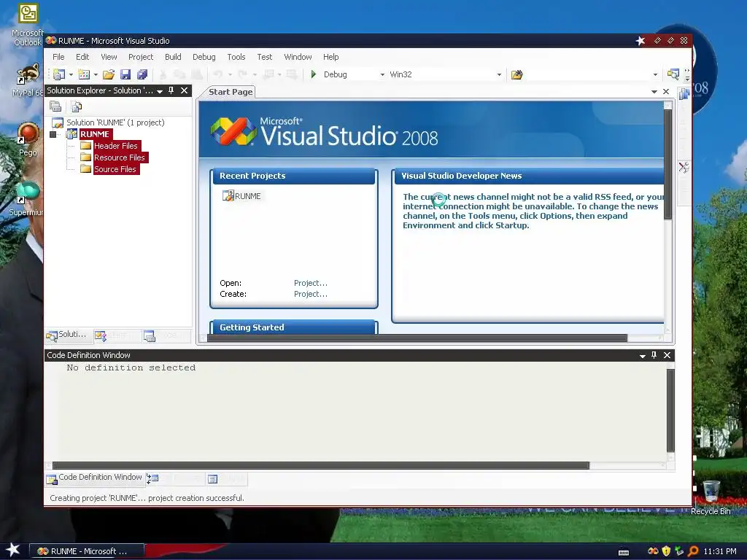Open the New Project icon dropdown arrow
Screen dimensions: 747x560
point(71,75)
